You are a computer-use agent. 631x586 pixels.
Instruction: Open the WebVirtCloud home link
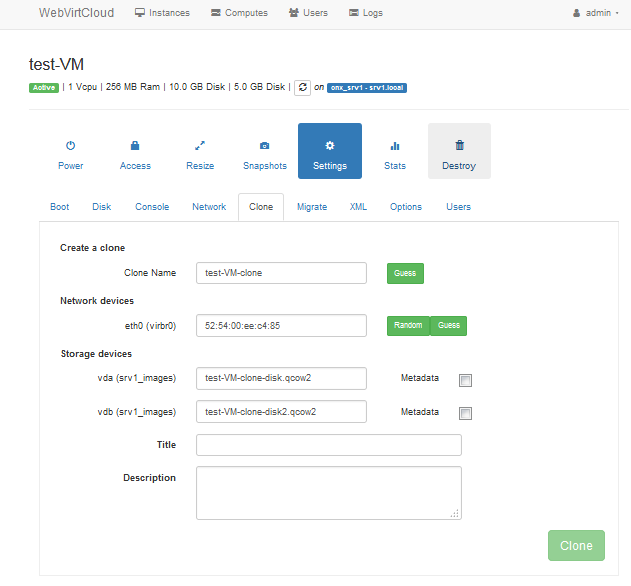76,13
